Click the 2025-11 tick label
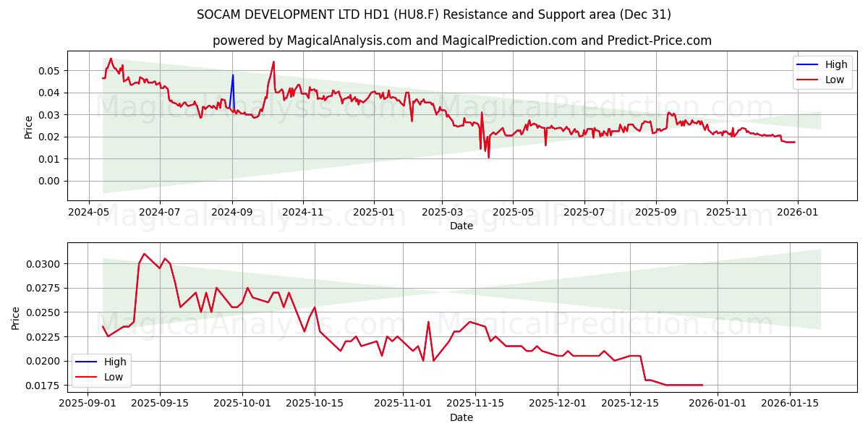 point(727,213)
